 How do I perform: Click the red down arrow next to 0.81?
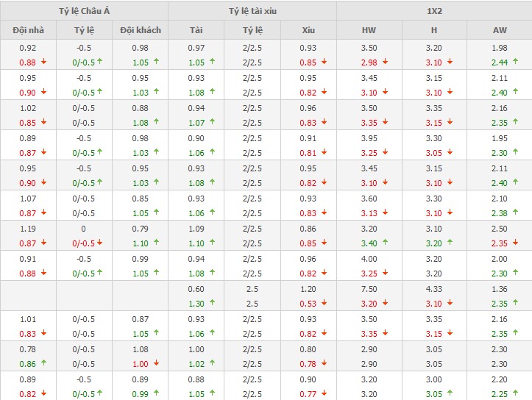click(x=324, y=153)
